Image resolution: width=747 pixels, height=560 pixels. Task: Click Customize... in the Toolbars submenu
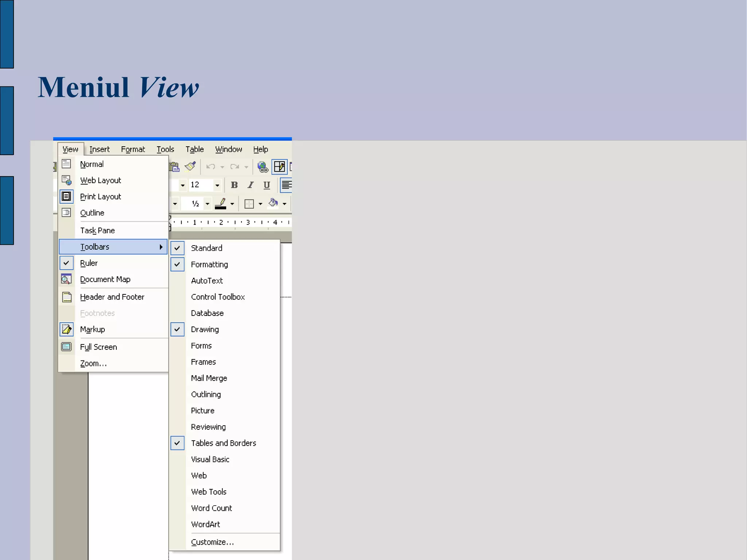pyautogui.click(x=212, y=542)
